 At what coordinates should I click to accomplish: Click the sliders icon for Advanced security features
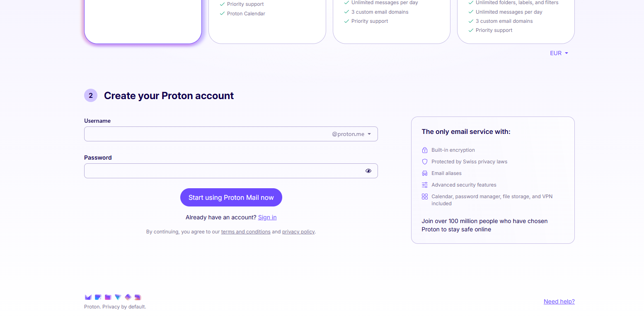pos(424,185)
